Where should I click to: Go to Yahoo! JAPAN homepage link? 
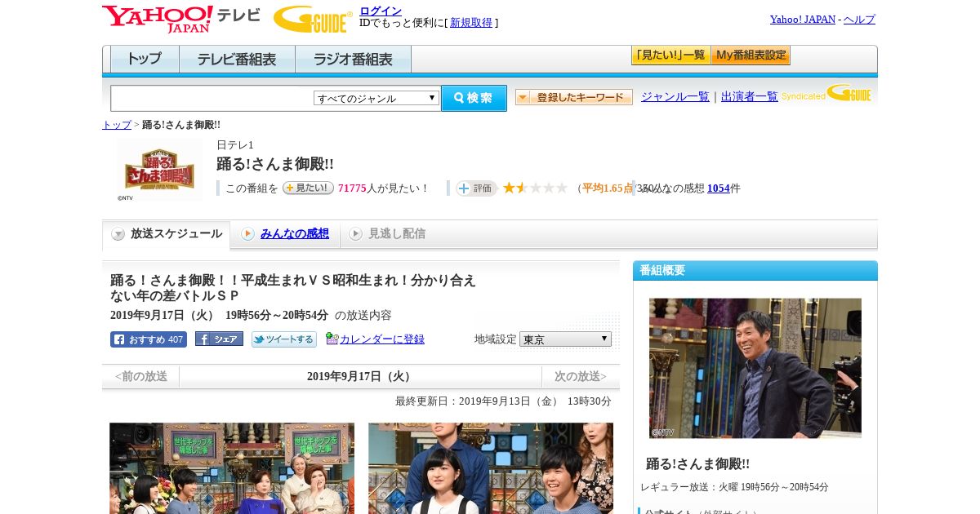(802, 20)
